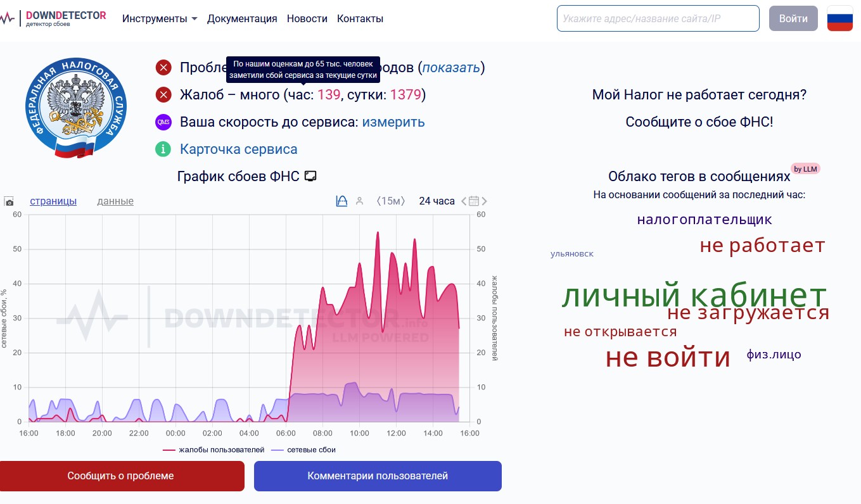Screen dimensions: 861x504
Task: Open the 24 часа period selector
Action: (437, 201)
